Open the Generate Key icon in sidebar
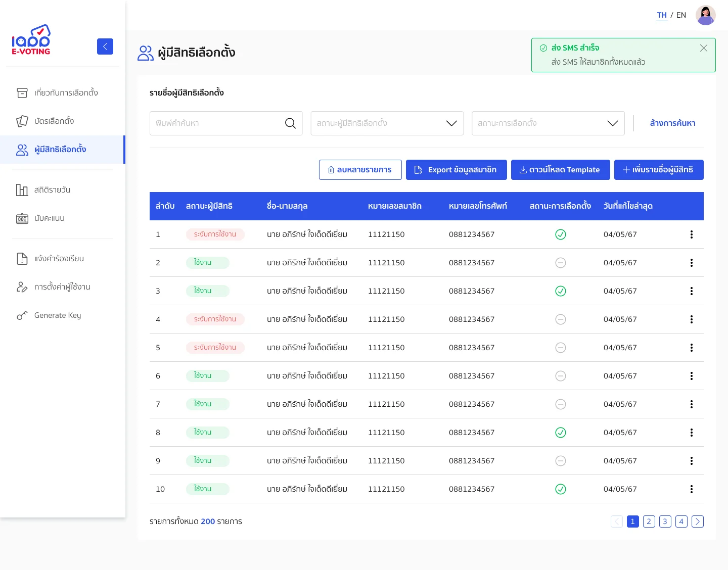The height and width of the screenshot is (570, 728). point(22,315)
